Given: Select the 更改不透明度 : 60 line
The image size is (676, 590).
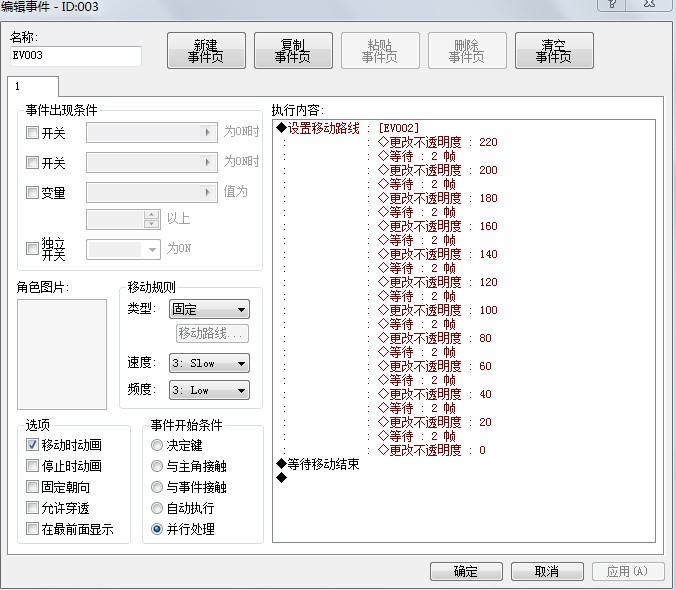Looking at the screenshot, I should 435,366.
